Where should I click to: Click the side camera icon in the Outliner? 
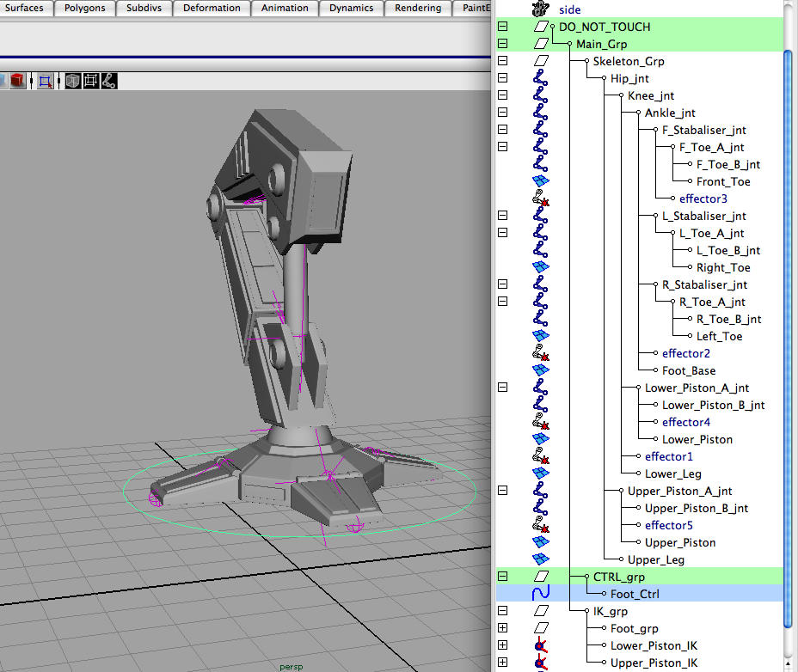pyautogui.click(x=540, y=9)
